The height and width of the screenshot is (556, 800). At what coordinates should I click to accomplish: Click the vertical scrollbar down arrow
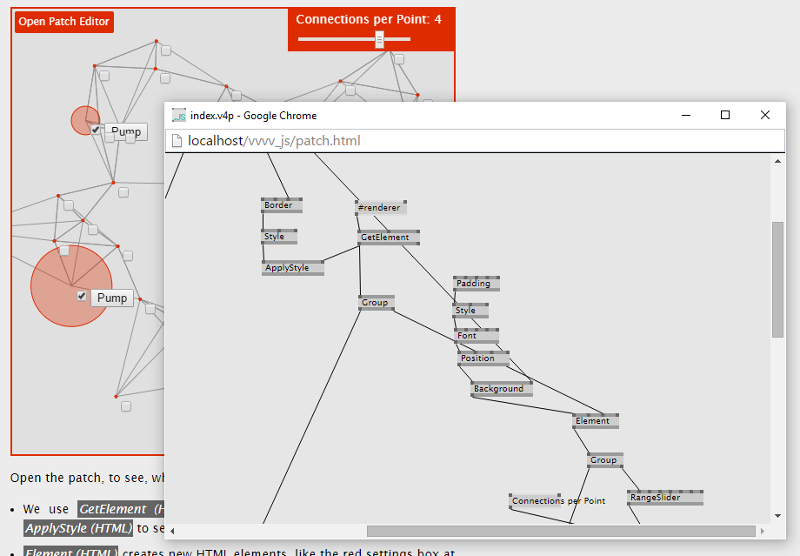click(x=778, y=516)
